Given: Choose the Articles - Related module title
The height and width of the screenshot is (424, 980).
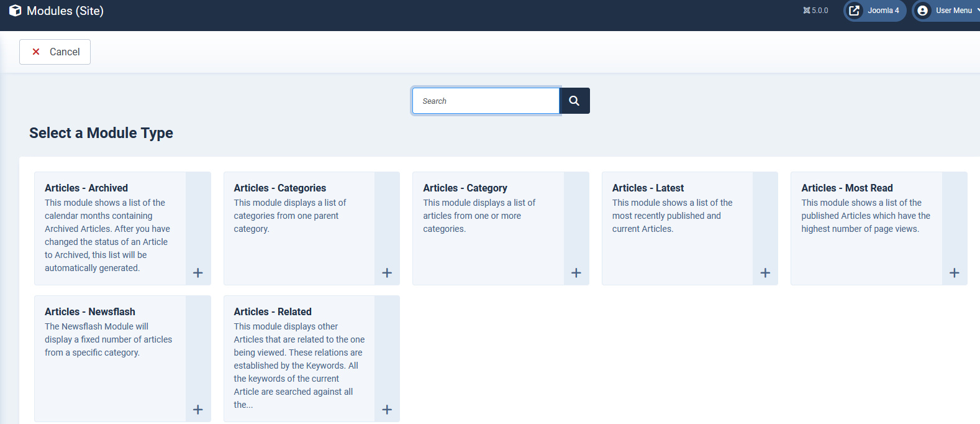Looking at the screenshot, I should click(273, 311).
